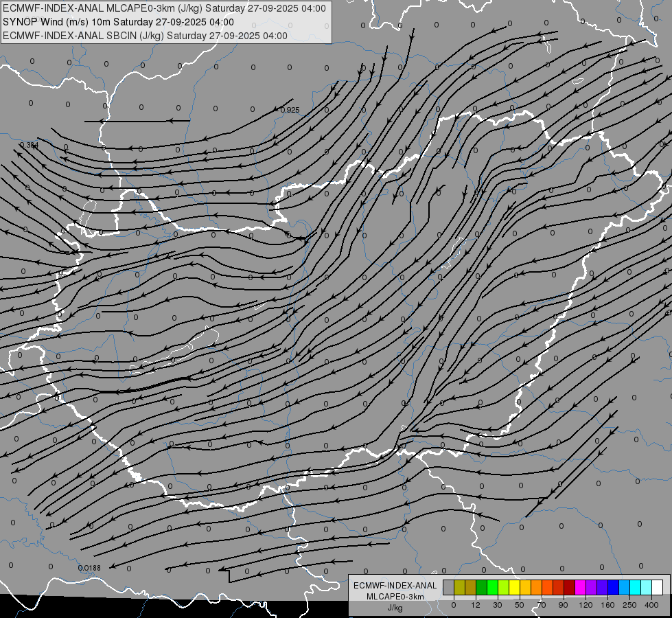This screenshot has height=618, width=672.
Task: Click legend scale value 30
Action: point(498,605)
